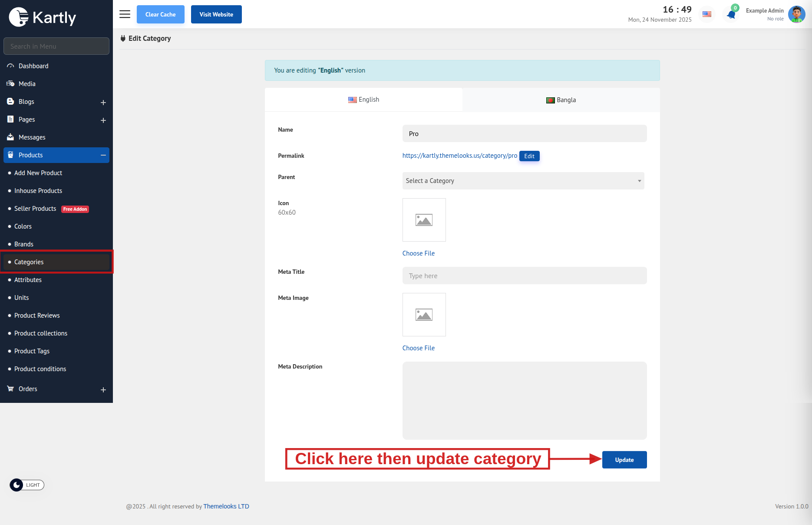Click the hamburger menu icon
This screenshot has width=812, height=525.
click(x=125, y=14)
